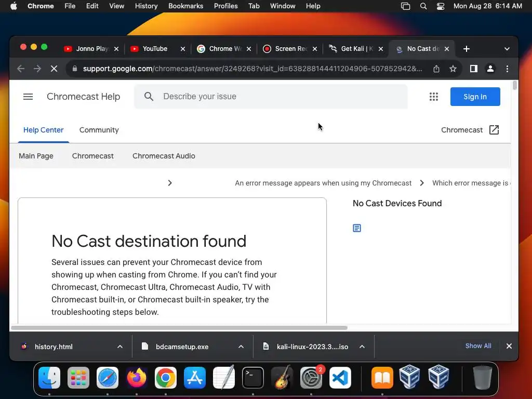Open the Google apps grid
This screenshot has width=532, height=399.
pyautogui.click(x=434, y=97)
